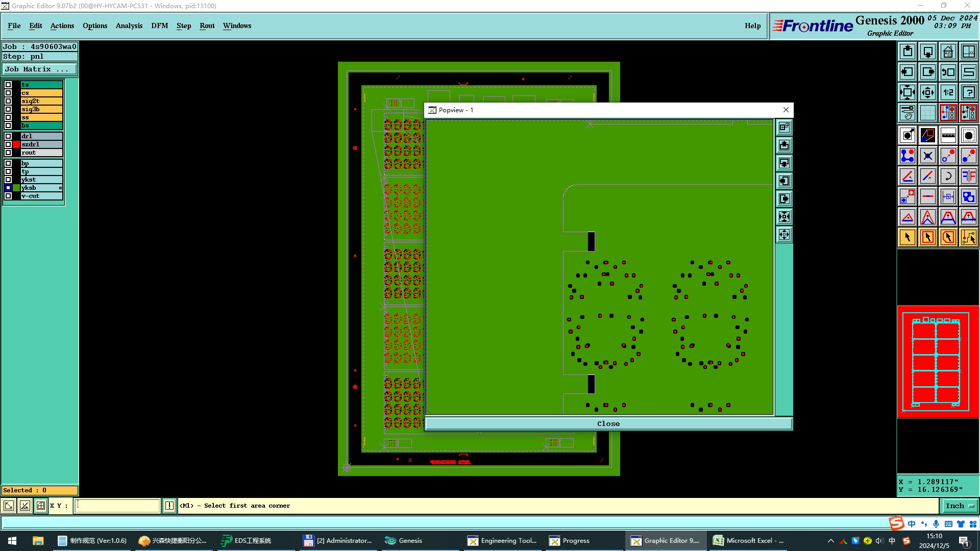Click the Close button in Popview
The width and height of the screenshot is (980, 551).
coord(608,423)
